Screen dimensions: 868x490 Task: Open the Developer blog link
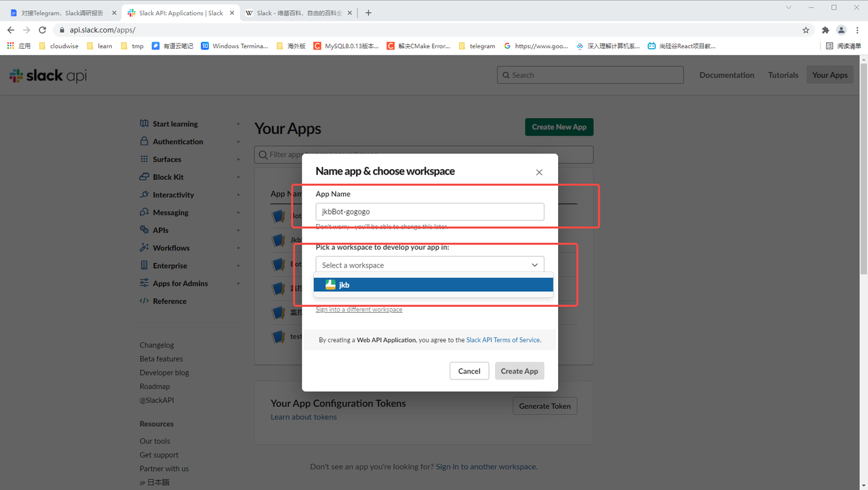point(164,373)
